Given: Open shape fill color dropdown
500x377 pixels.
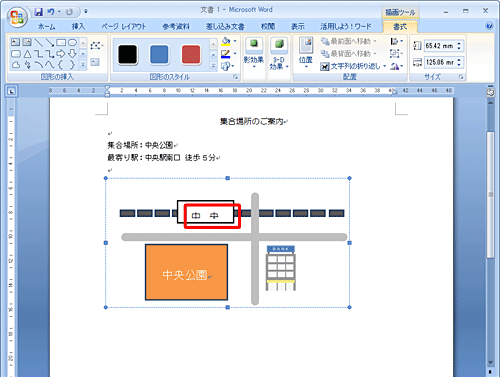Looking at the screenshot, I should [x=235, y=41].
